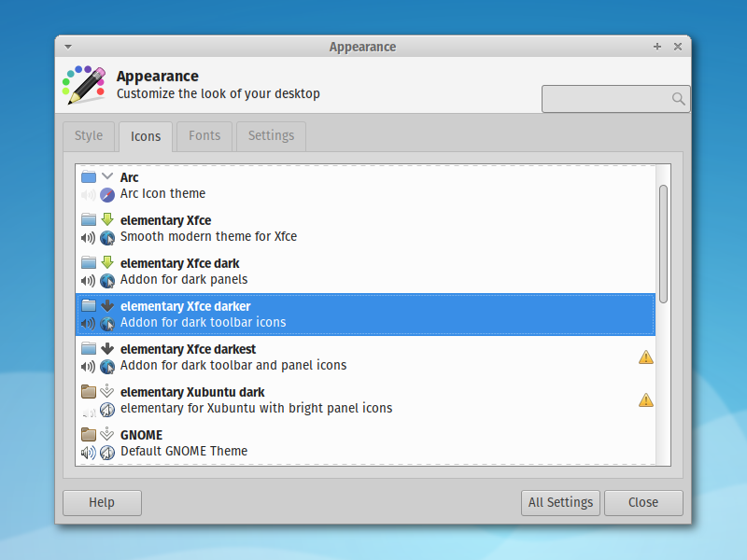The image size is (747, 560).
Task: Click the warning triangle for elementary Xfce darkest
Action: 645,357
